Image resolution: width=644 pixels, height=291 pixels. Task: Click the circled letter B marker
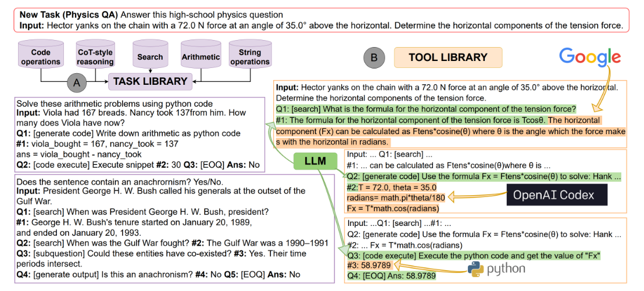[374, 58]
